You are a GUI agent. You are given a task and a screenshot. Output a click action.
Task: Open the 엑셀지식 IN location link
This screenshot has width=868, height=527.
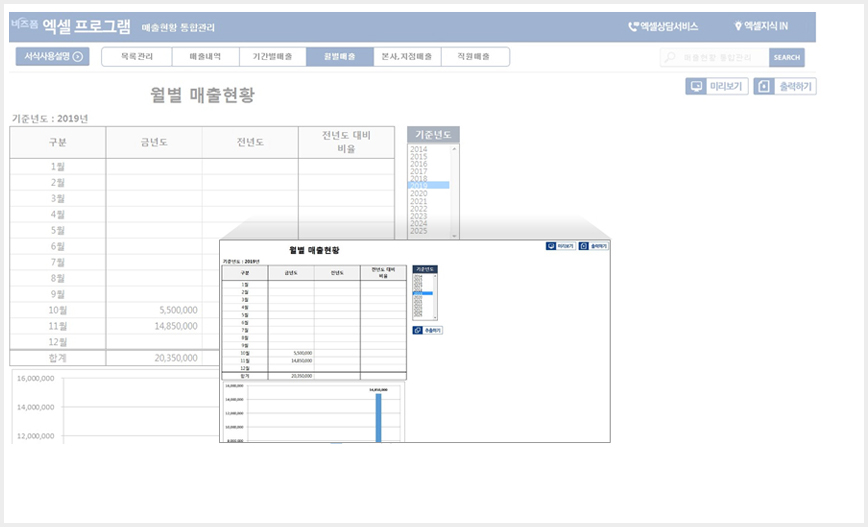click(761, 26)
